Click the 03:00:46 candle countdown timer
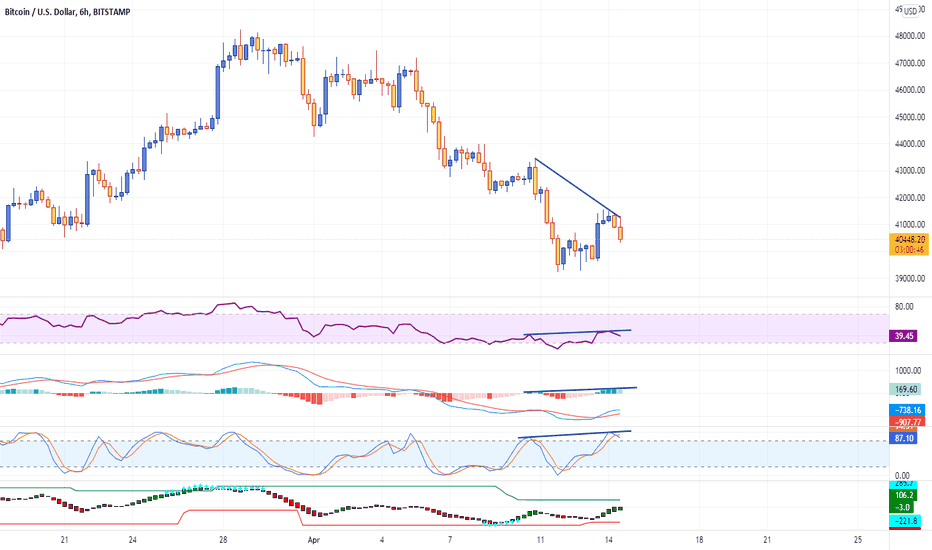 click(909, 250)
